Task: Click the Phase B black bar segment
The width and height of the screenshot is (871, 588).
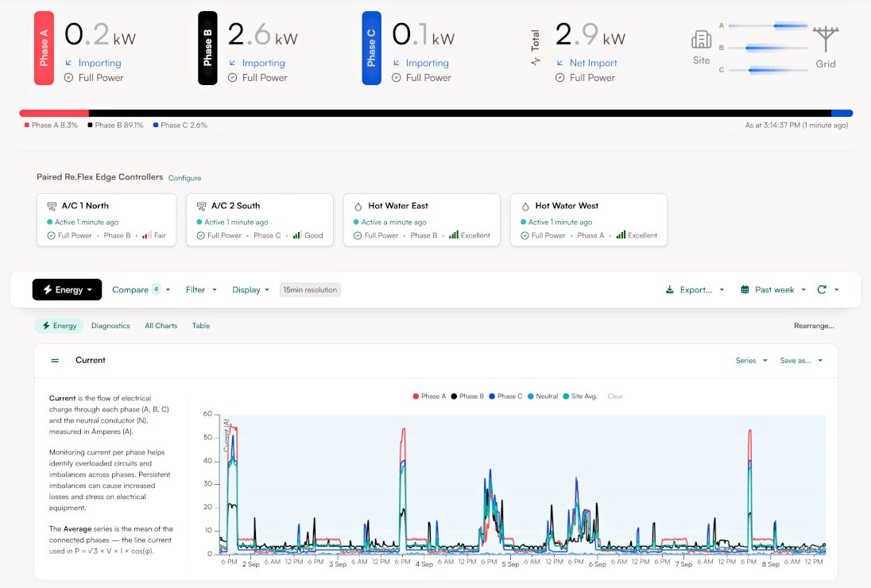Action: click(460, 114)
